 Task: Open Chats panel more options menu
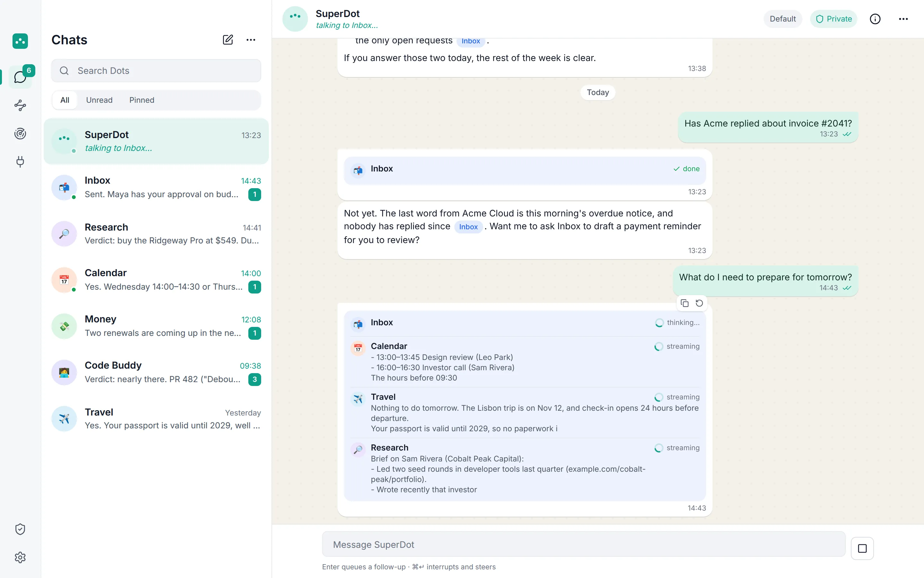251,40
